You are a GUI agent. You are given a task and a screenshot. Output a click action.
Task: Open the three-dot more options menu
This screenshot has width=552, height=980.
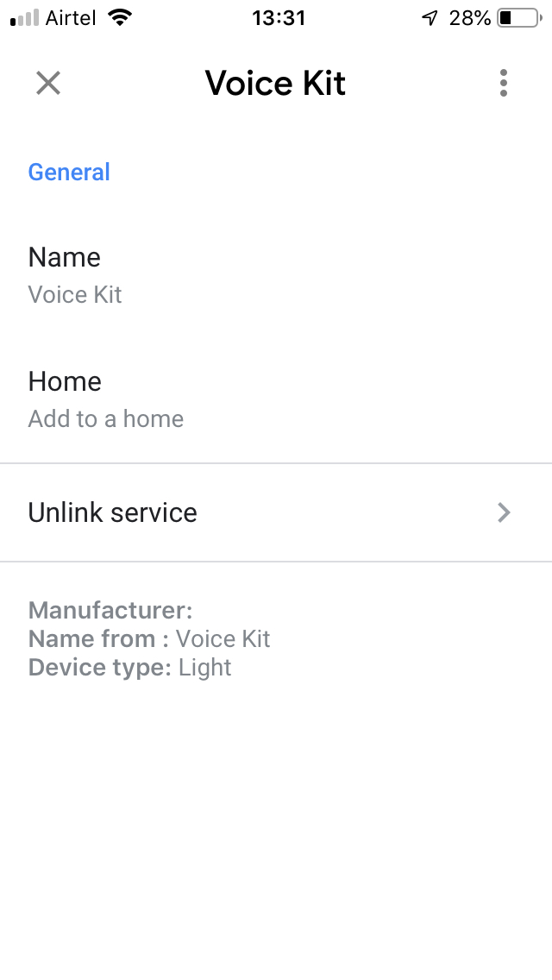click(504, 83)
